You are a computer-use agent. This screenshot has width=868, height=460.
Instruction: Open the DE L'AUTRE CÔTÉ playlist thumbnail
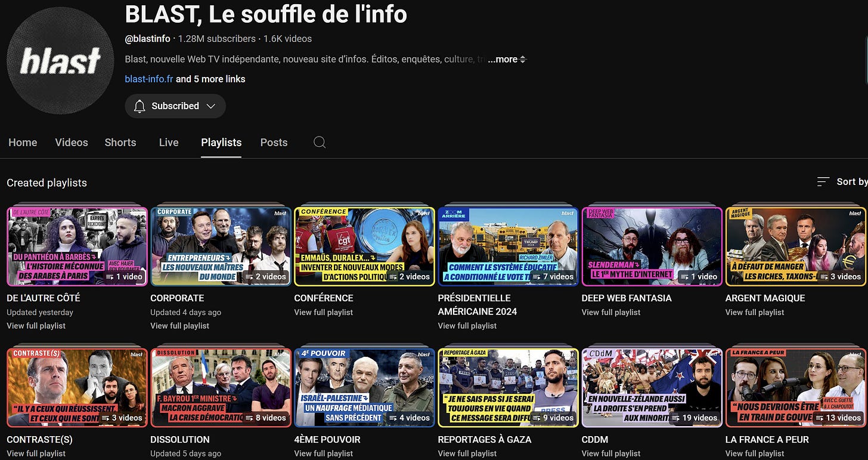[x=77, y=246]
